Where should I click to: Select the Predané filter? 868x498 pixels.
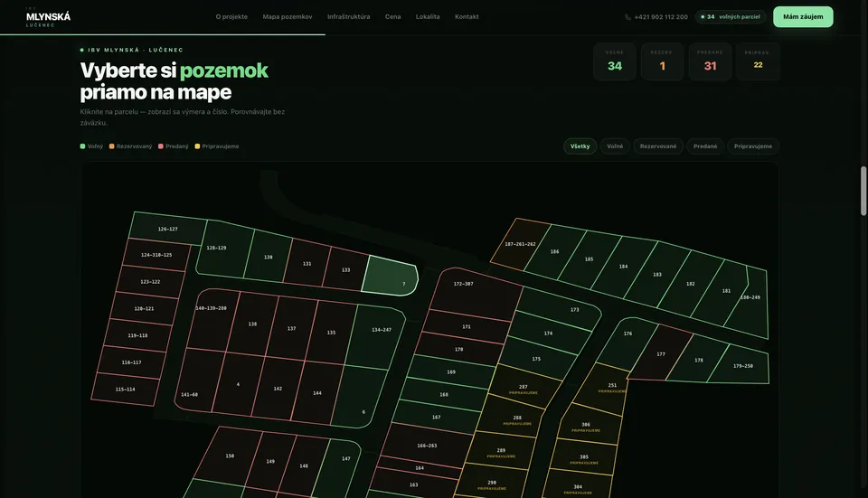click(x=705, y=146)
